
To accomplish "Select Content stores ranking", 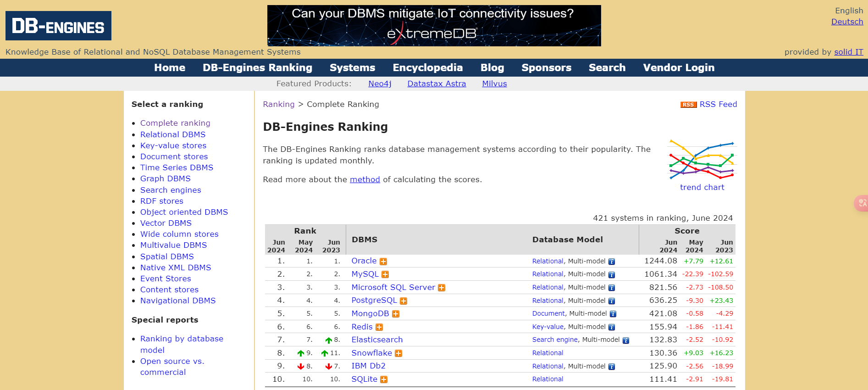I will coord(169,290).
